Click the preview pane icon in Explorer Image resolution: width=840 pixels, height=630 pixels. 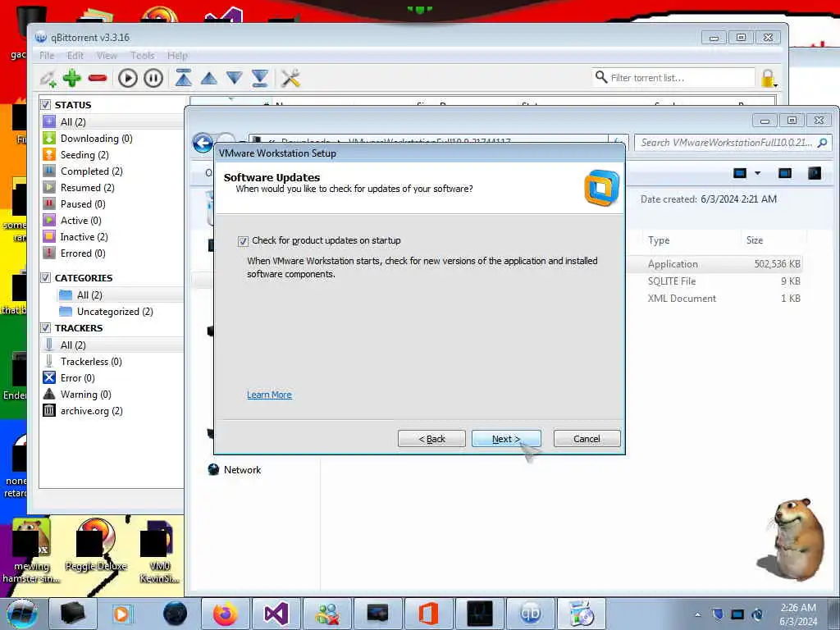point(785,173)
